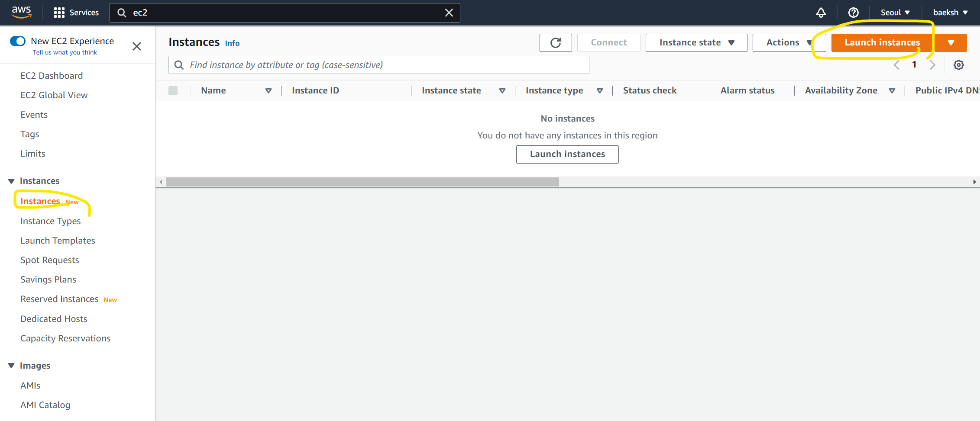
Task: Sort by Availability Zone column arrow
Action: click(892, 90)
